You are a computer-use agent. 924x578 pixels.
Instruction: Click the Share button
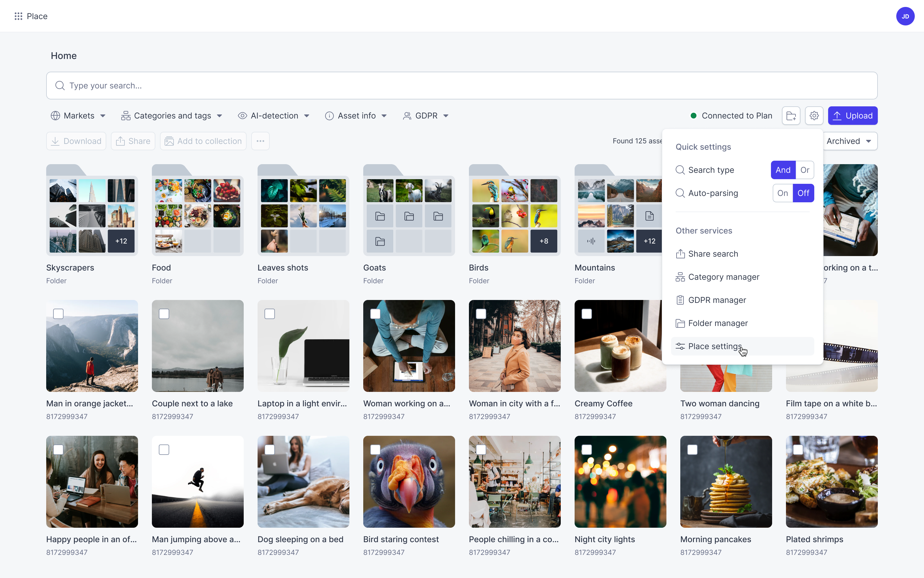[x=133, y=141]
